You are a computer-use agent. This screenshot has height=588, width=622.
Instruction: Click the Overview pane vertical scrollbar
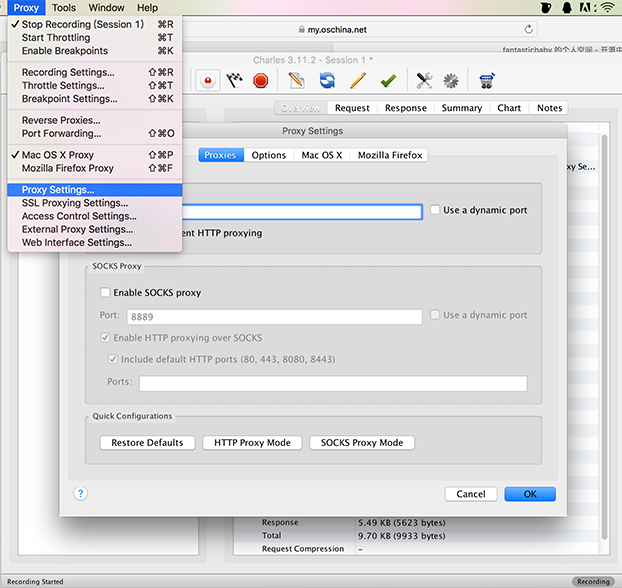(605, 337)
